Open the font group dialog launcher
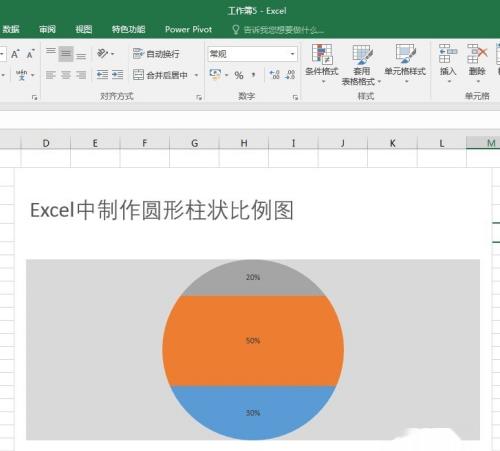Screen dimensions: 500x451 pos(34,97)
